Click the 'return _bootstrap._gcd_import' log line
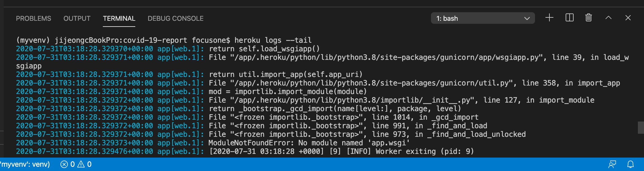 [x=335, y=109]
